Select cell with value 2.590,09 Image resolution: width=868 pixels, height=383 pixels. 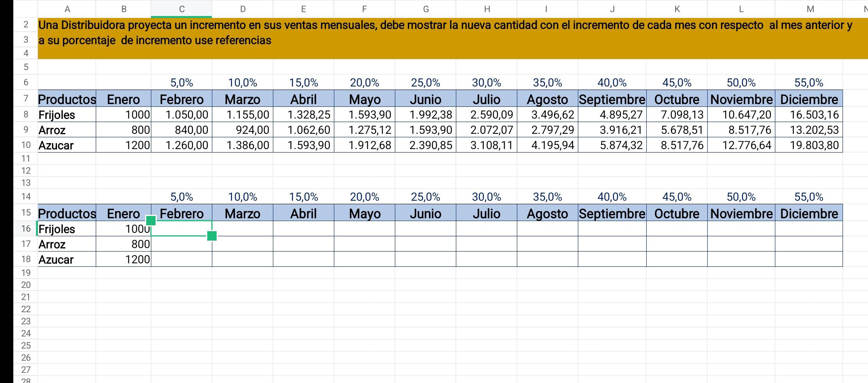click(x=486, y=114)
